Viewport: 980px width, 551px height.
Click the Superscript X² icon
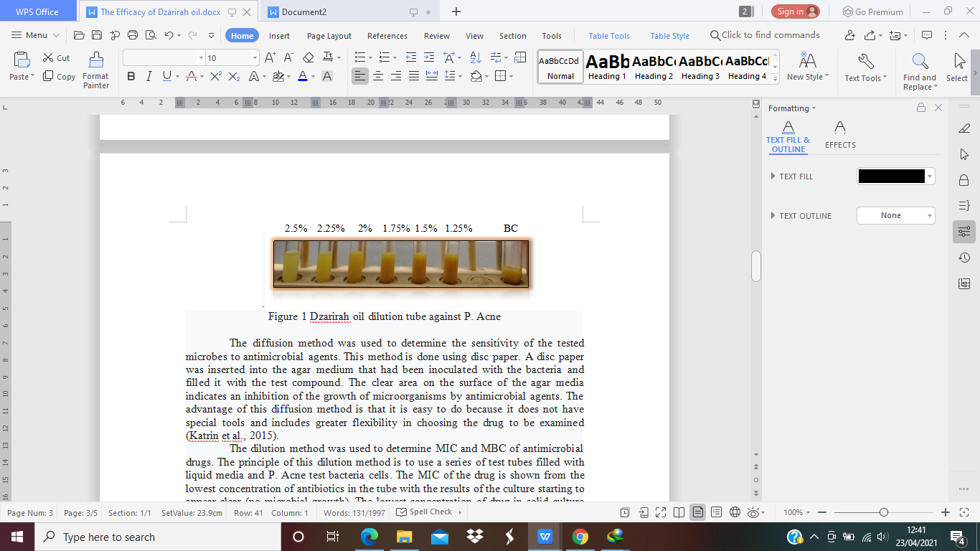[x=216, y=76]
